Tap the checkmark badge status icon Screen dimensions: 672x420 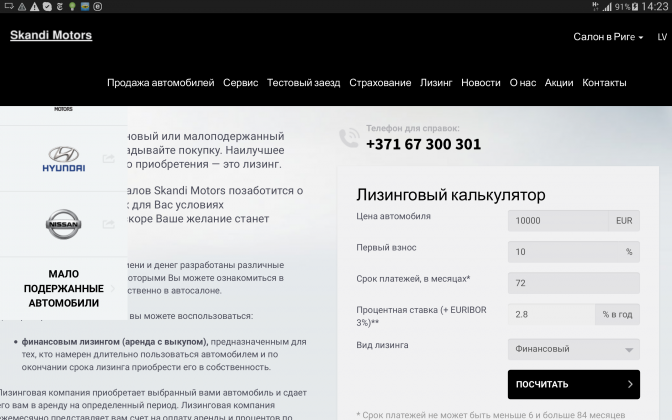pos(48,6)
